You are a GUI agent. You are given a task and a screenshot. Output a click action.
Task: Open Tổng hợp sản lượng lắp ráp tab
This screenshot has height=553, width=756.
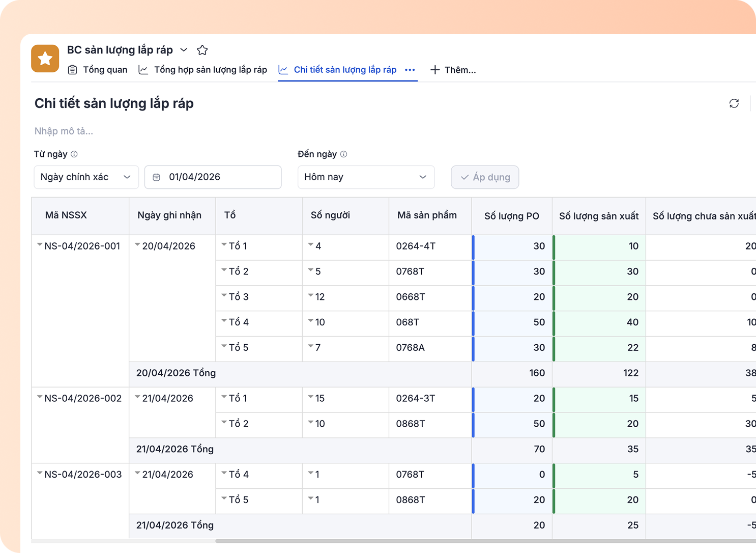tap(203, 70)
